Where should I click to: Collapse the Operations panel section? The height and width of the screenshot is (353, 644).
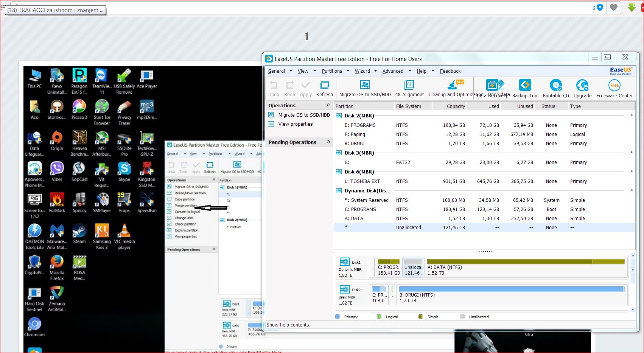coord(328,105)
